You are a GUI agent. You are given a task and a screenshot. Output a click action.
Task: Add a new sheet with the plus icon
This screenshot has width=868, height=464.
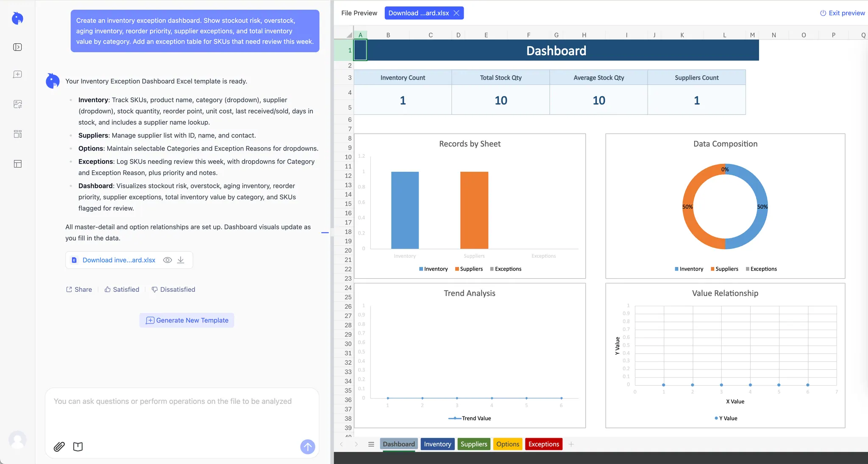coord(571,444)
